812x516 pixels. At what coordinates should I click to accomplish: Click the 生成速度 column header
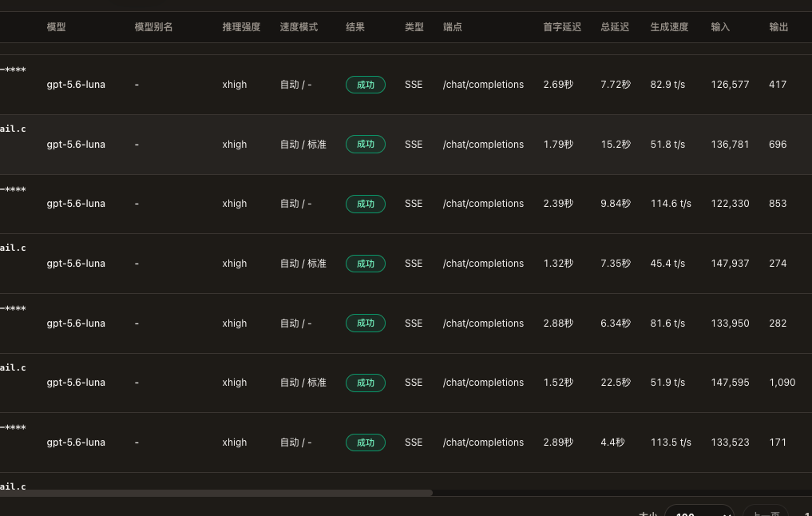(x=669, y=27)
